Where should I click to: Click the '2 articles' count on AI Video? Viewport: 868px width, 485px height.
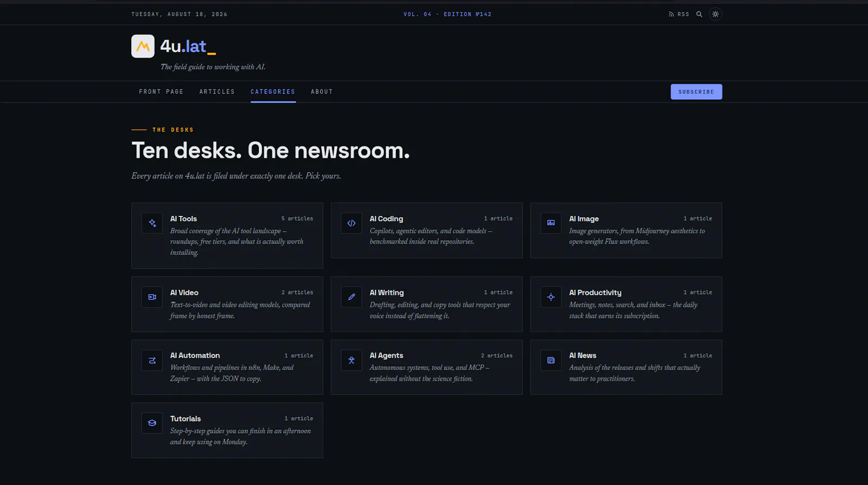pyautogui.click(x=297, y=292)
